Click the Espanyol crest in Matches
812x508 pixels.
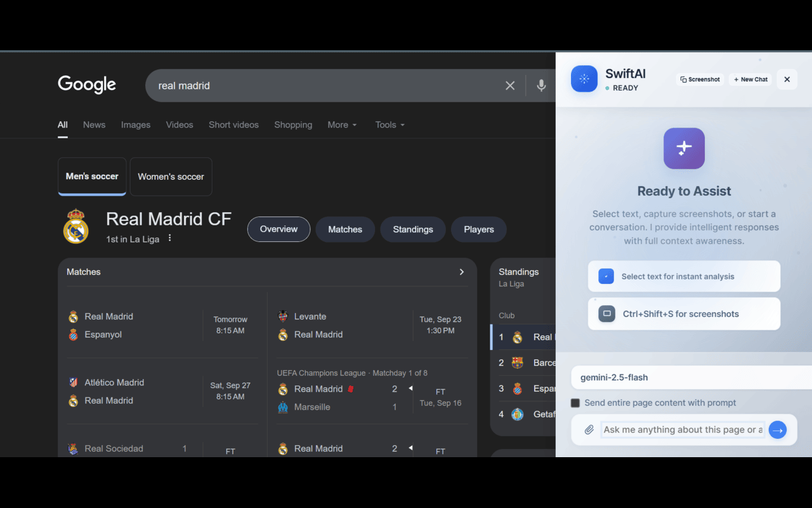(73, 335)
